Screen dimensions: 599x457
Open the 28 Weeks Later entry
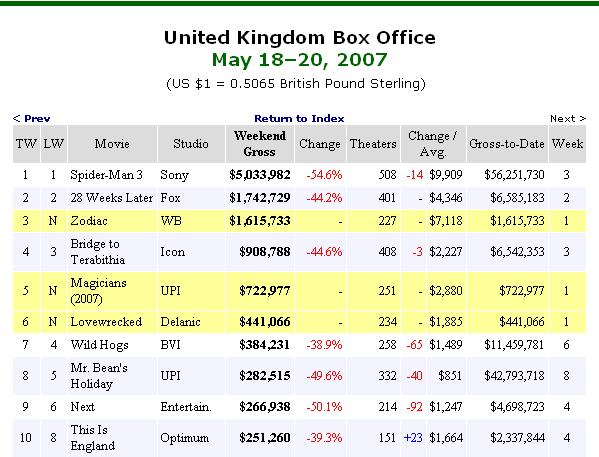click(112, 198)
